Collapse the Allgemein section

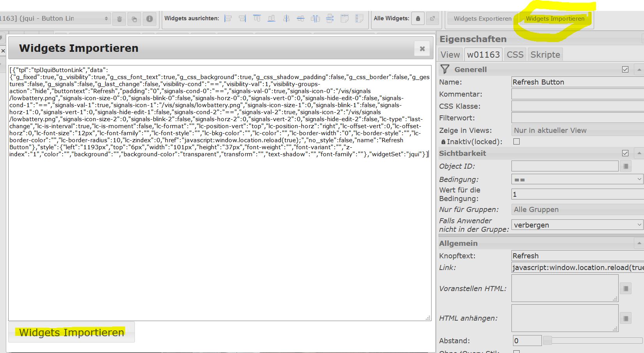(639, 244)
